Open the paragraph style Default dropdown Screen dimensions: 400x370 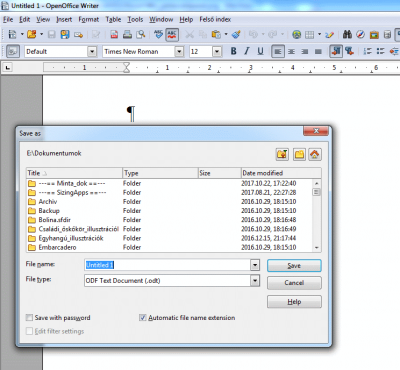(92, 52)
